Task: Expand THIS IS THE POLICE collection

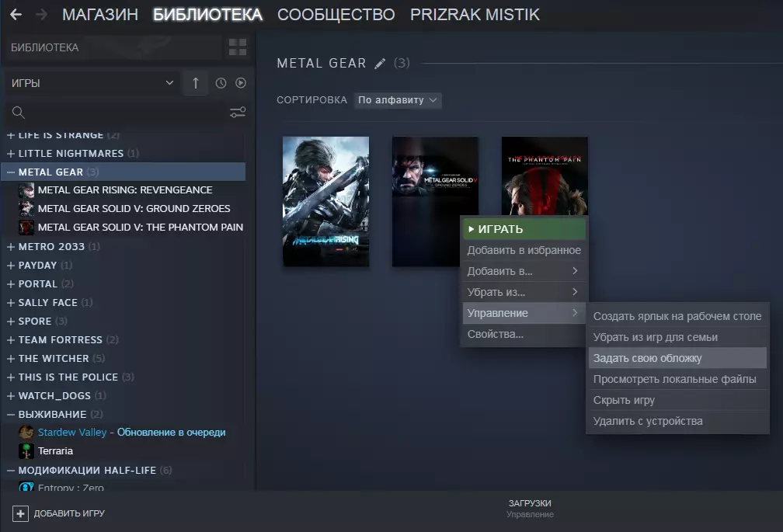Action: (x=11, y=377)
